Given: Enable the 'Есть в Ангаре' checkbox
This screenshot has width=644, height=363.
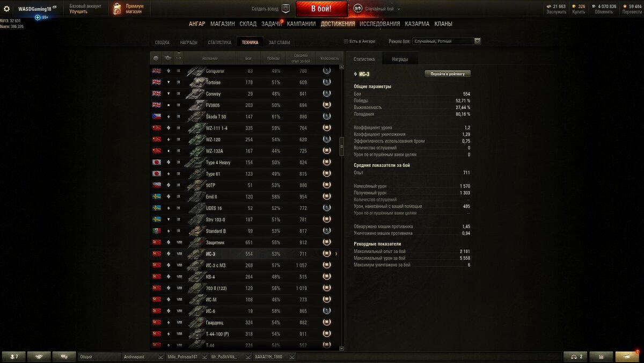Looking at the screenshot, I should point(346,41).
